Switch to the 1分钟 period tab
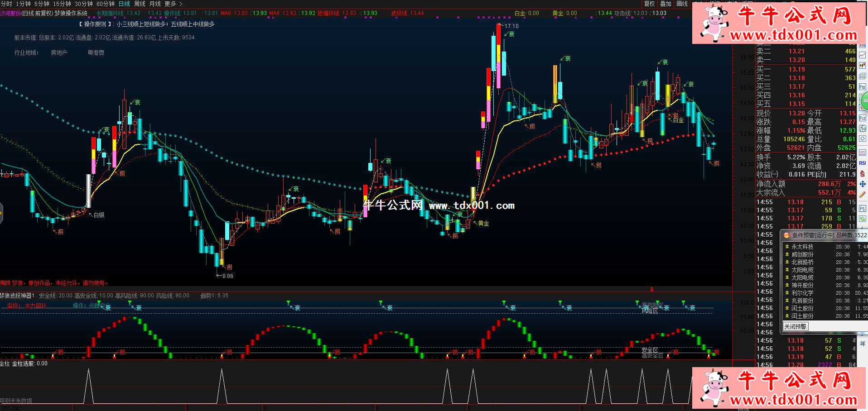 pyautogui.click(x=24, y=4)
